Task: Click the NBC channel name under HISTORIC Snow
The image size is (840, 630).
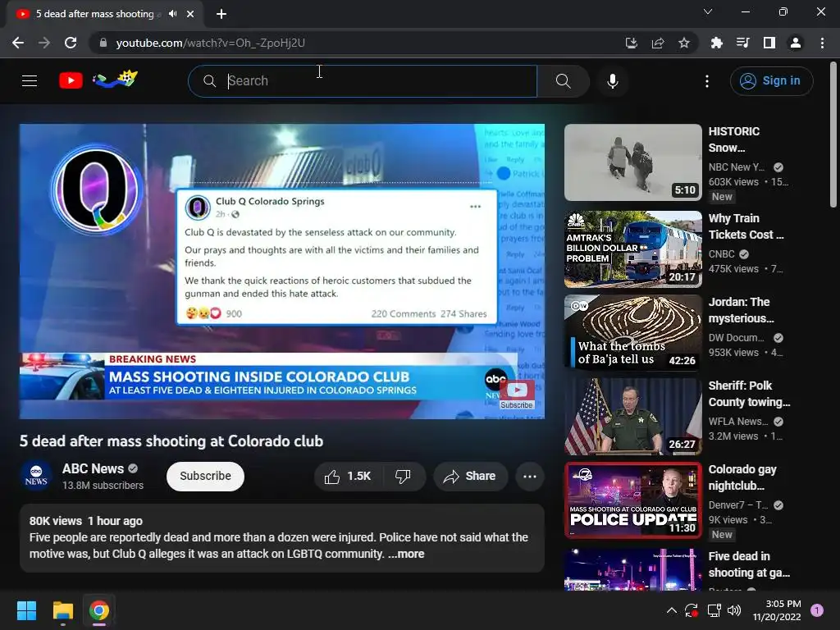Action: coord(737,167)
